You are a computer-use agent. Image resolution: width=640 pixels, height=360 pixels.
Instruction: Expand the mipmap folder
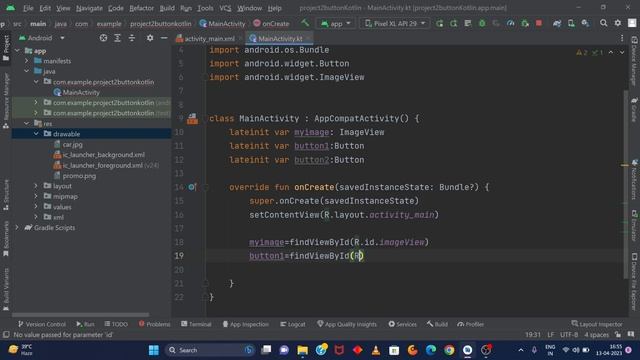[36, 196]
